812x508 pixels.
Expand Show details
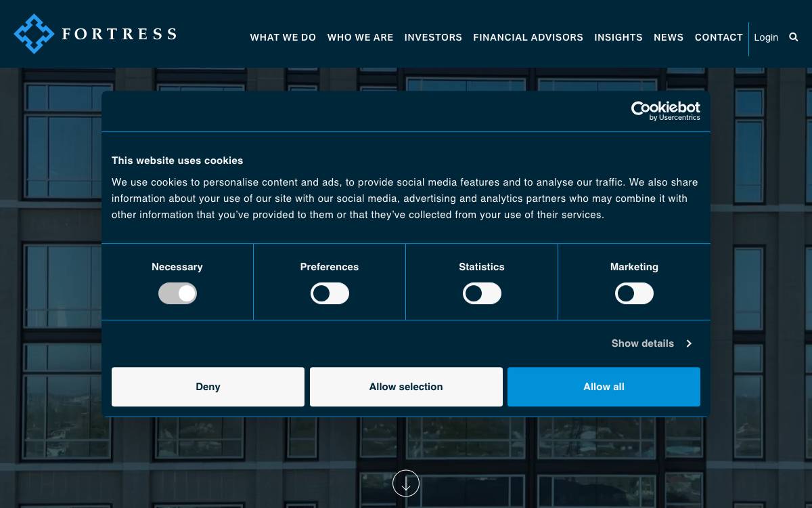652,343
